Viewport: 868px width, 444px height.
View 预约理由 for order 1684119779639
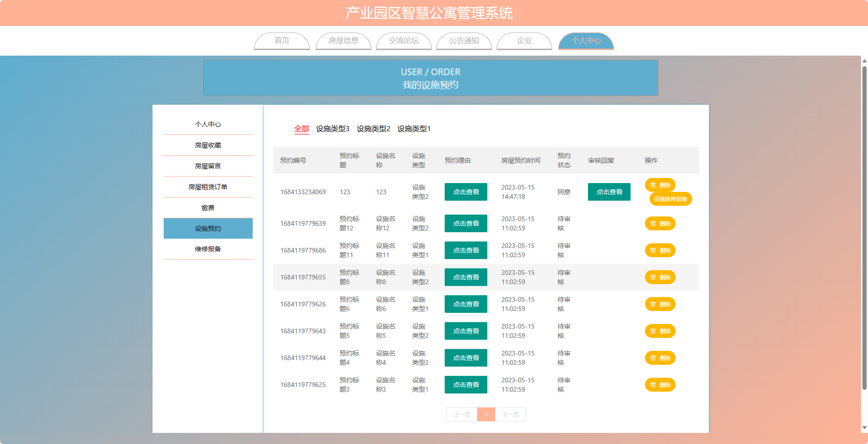[466, 223]
